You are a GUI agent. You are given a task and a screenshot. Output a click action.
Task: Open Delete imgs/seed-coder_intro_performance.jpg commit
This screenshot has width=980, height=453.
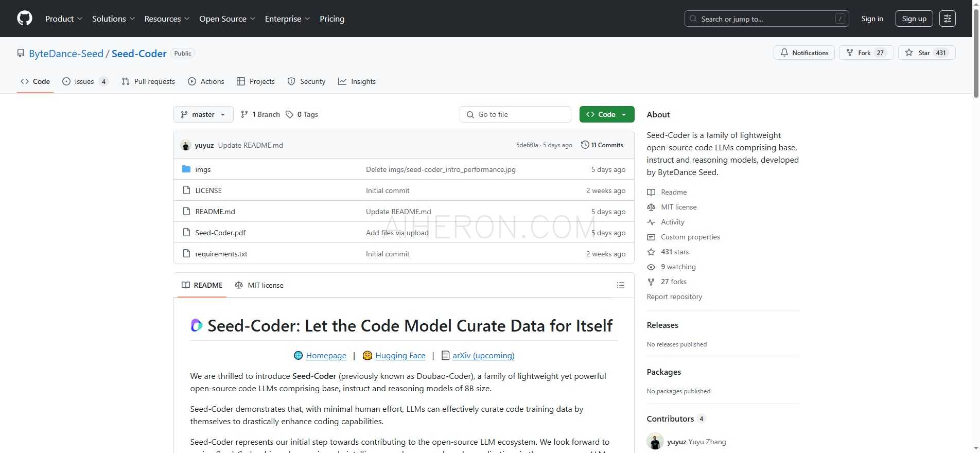441,169
